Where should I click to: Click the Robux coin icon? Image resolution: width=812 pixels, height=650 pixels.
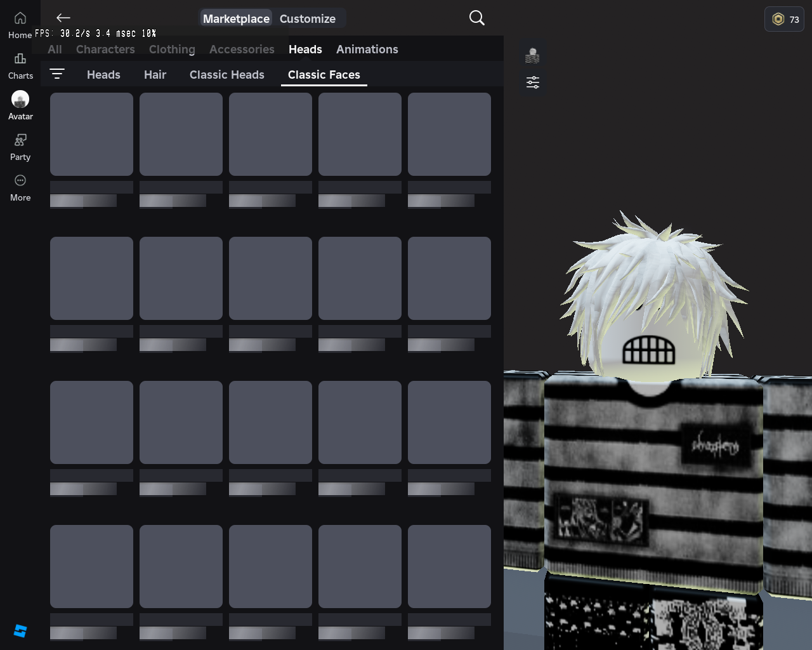tap(778, 19)
